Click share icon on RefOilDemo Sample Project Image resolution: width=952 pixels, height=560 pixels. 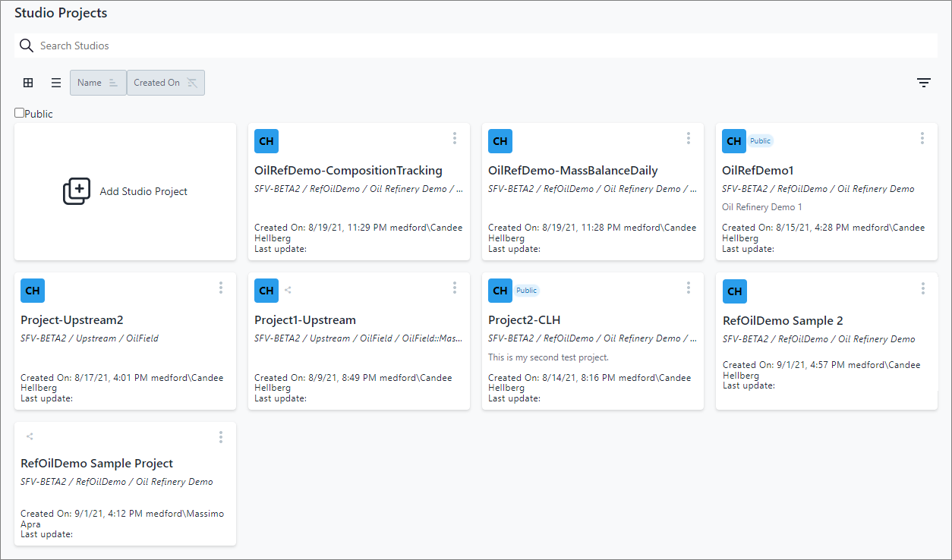coord(30,436)
